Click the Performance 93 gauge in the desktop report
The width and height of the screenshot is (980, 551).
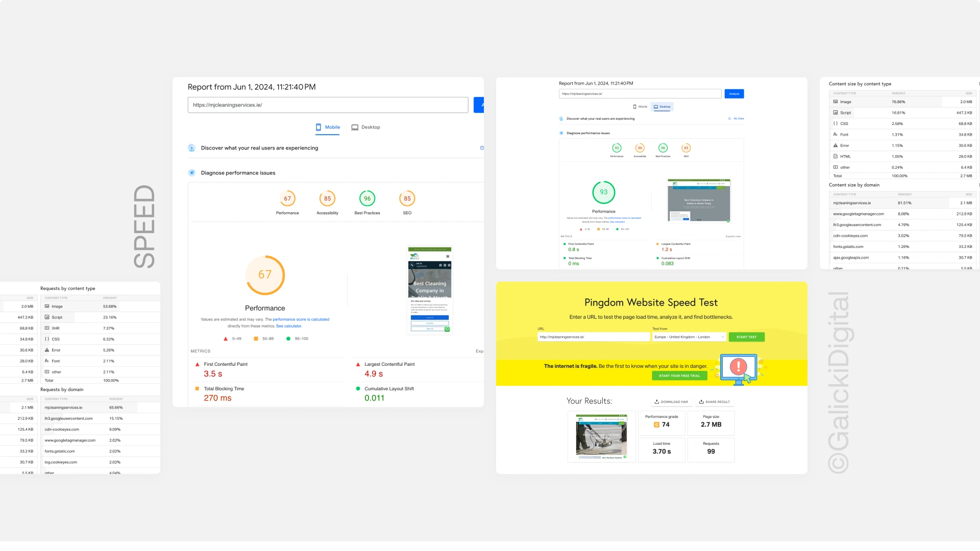617,148
